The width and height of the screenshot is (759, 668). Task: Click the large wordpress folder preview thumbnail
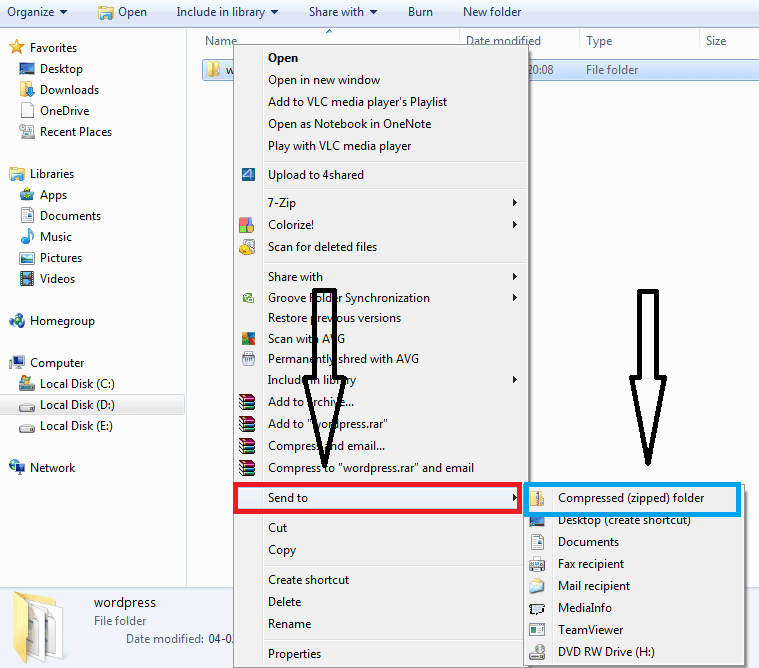(38, 627)
